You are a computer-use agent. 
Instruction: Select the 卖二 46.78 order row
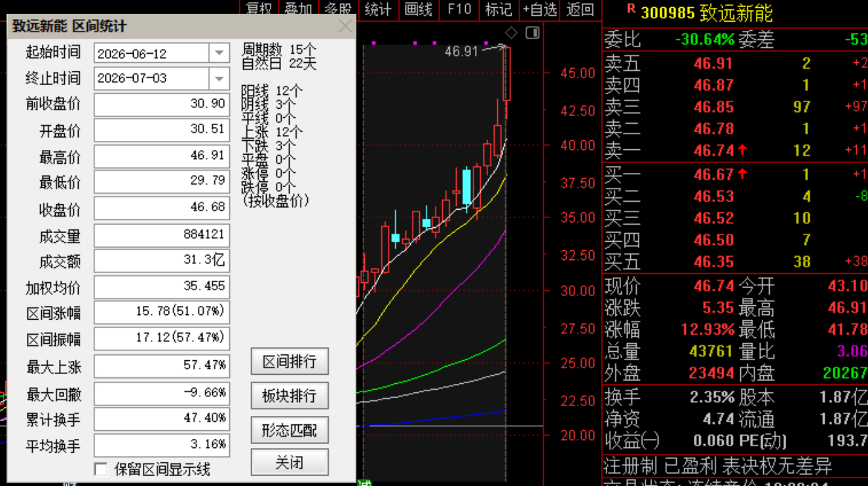tap(735, 129)
